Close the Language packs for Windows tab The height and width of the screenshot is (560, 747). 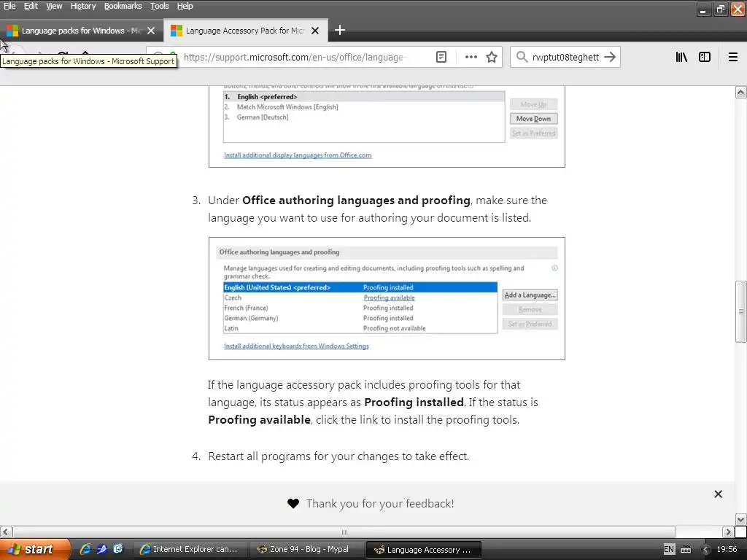click(151, 31)
